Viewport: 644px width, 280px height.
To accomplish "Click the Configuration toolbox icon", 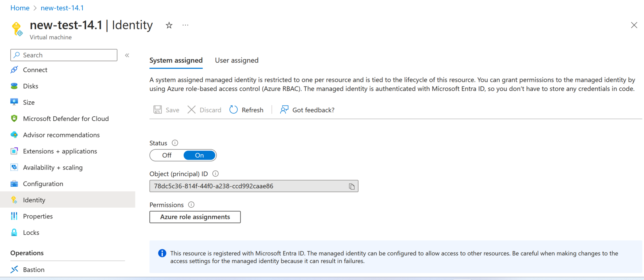I will [14, 183].
